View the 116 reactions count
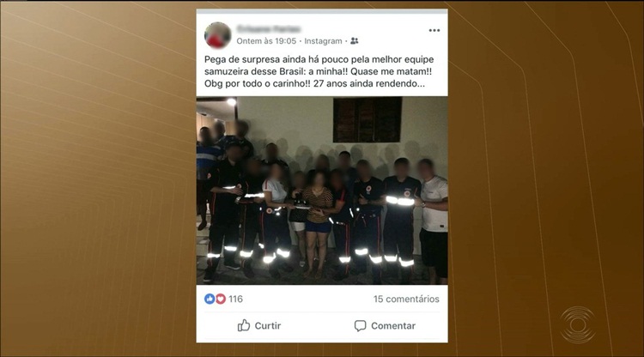 236,300
